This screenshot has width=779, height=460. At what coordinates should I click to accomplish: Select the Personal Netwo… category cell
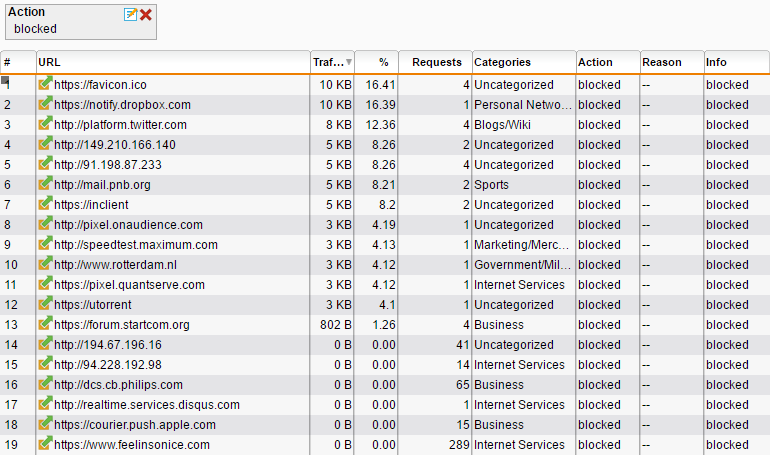523,105
